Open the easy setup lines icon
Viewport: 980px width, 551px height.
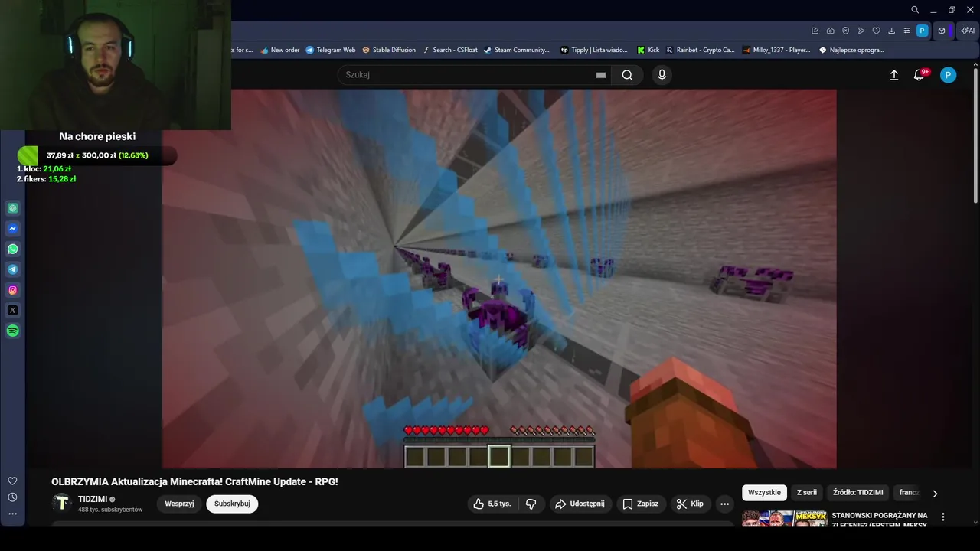click(x=906, y=31)
